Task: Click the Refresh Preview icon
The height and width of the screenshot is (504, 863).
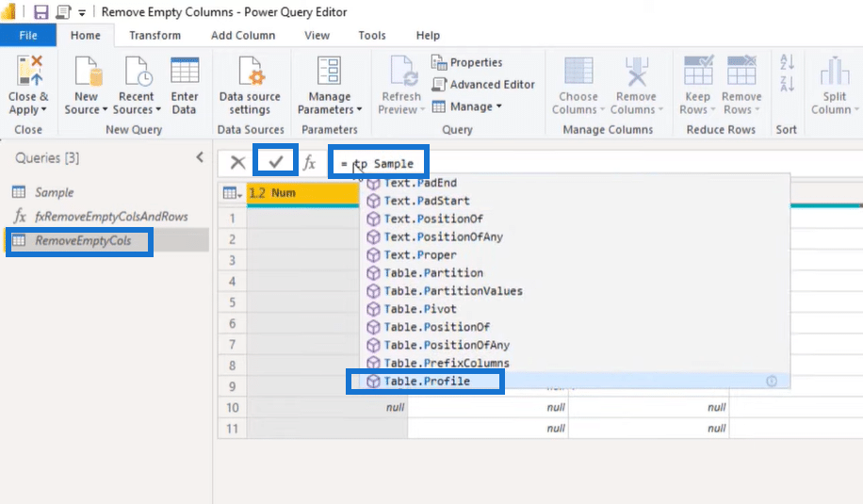Action: click(402, 72)
